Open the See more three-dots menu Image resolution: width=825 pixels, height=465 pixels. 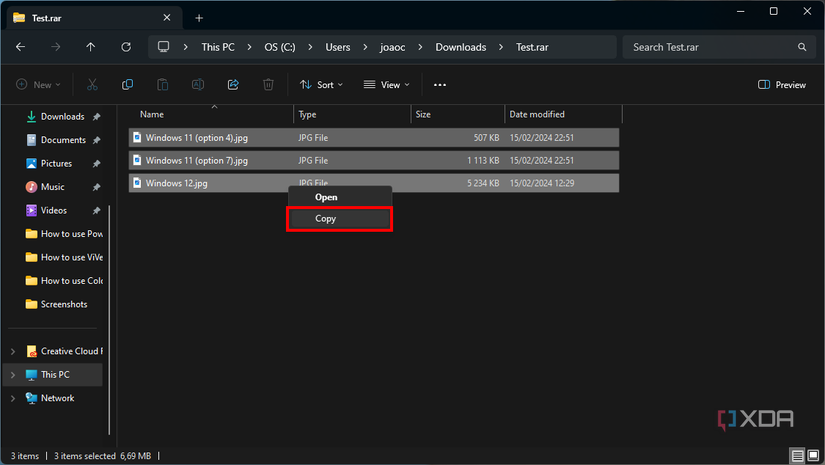440,85
